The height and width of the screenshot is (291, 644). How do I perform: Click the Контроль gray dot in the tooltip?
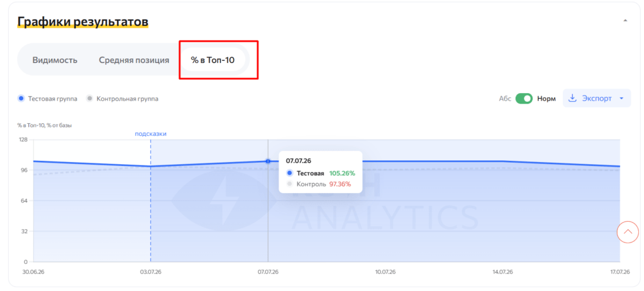289,184
